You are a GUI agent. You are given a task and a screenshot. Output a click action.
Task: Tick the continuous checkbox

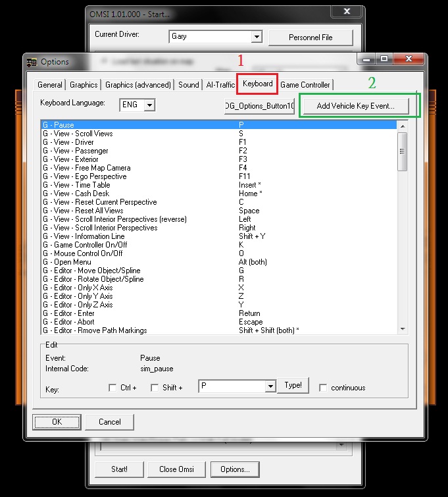[323, 388]
